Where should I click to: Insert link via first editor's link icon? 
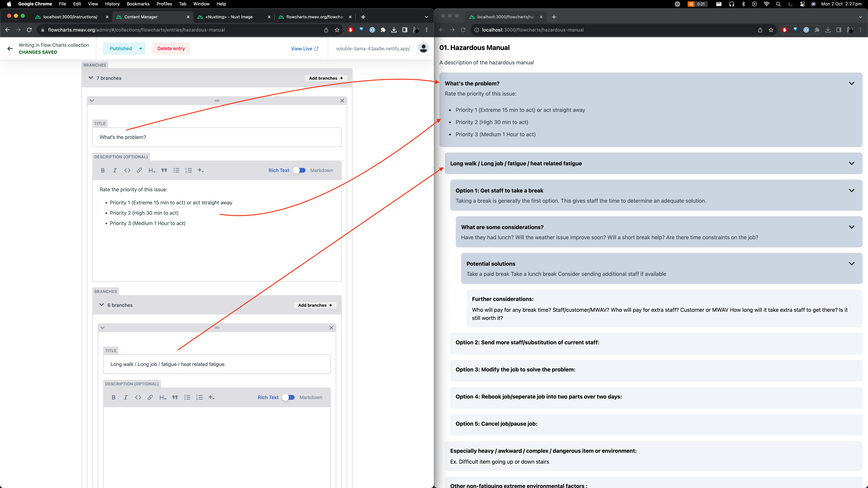tap(139, 170)
